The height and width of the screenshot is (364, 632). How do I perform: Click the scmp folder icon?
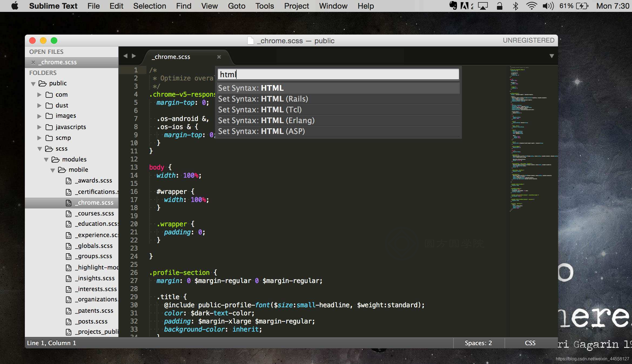[x=49, y=138]
